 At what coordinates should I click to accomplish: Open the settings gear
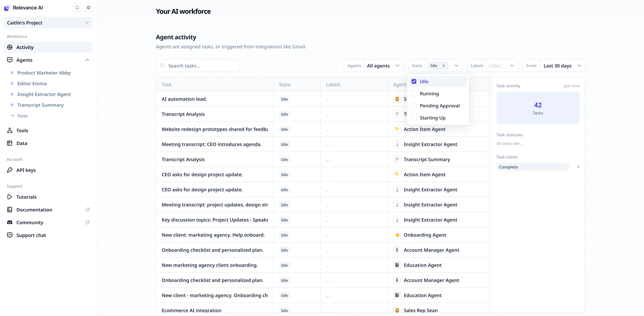point(89,8)
